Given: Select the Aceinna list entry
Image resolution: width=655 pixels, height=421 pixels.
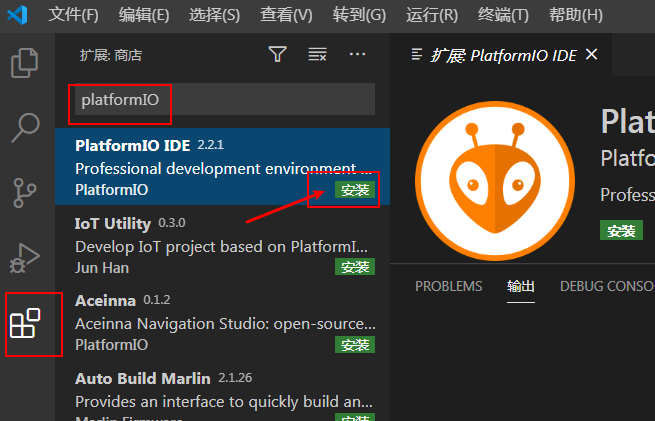Looking at the screenshot, I should click(222, 322).
